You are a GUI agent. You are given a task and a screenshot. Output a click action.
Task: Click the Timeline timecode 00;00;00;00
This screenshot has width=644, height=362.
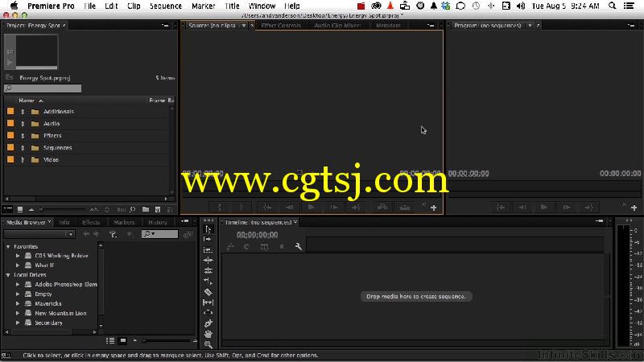pos(257,235)
